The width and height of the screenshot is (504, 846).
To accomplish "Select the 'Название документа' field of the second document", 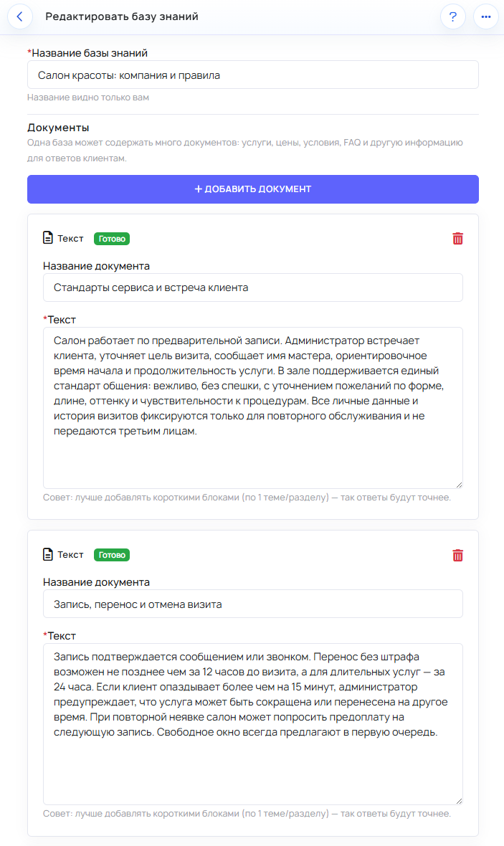I will tap(252, 603).
